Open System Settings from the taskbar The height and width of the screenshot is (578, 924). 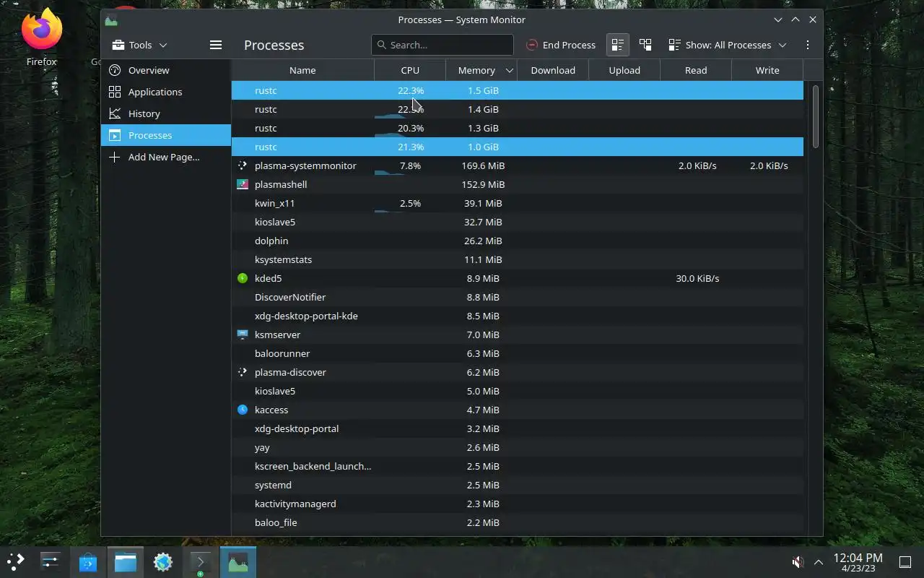pyautogui.click(x=51, y=561)
